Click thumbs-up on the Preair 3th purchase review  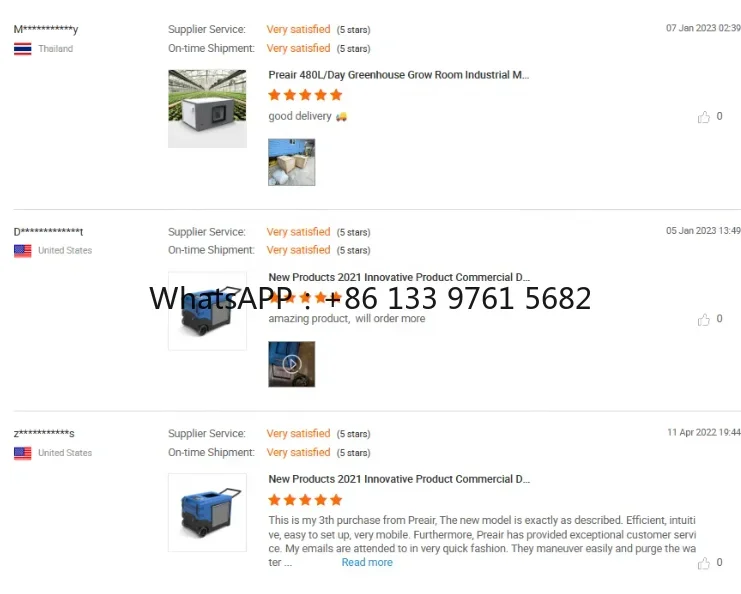coord(704,563)
